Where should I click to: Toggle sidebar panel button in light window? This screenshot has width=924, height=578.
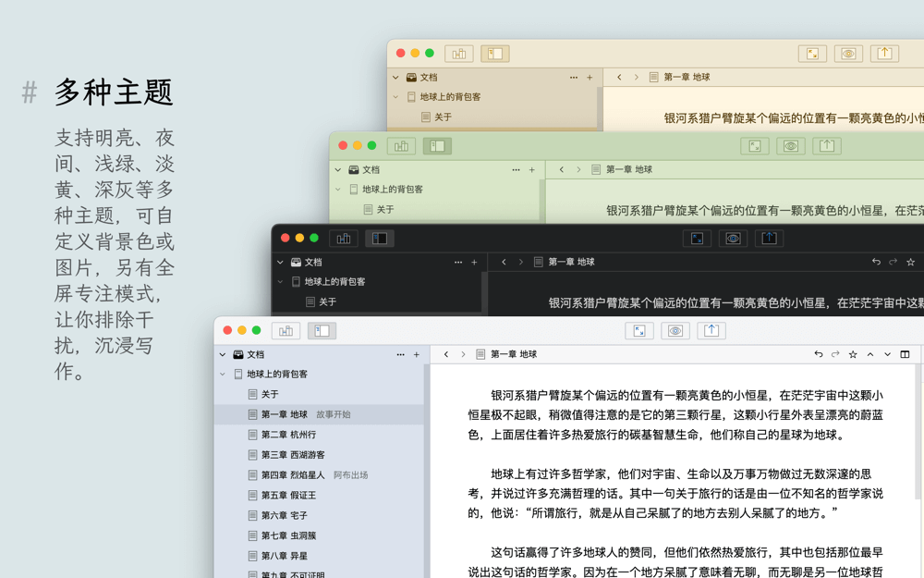[322, 331]
